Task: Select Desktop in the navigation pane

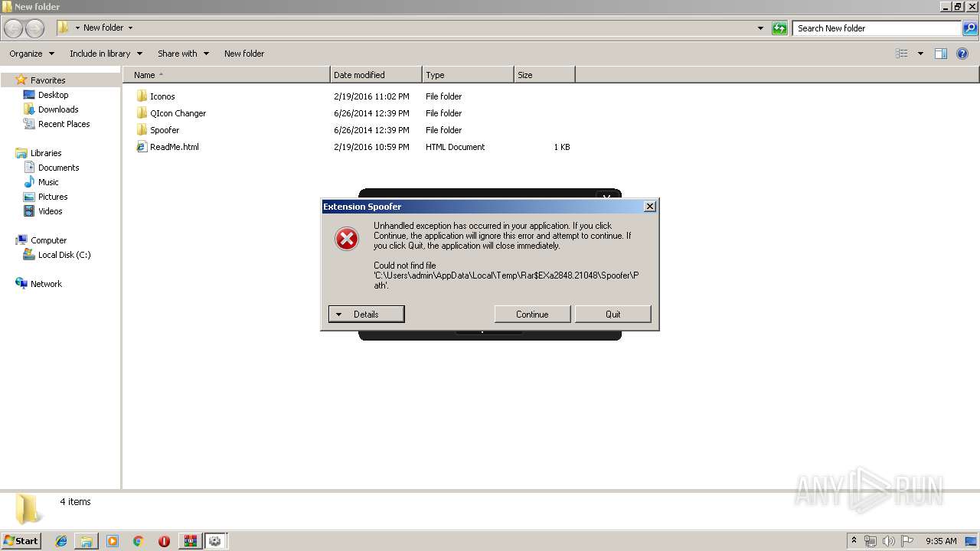Action: click(x=53, y=95)
